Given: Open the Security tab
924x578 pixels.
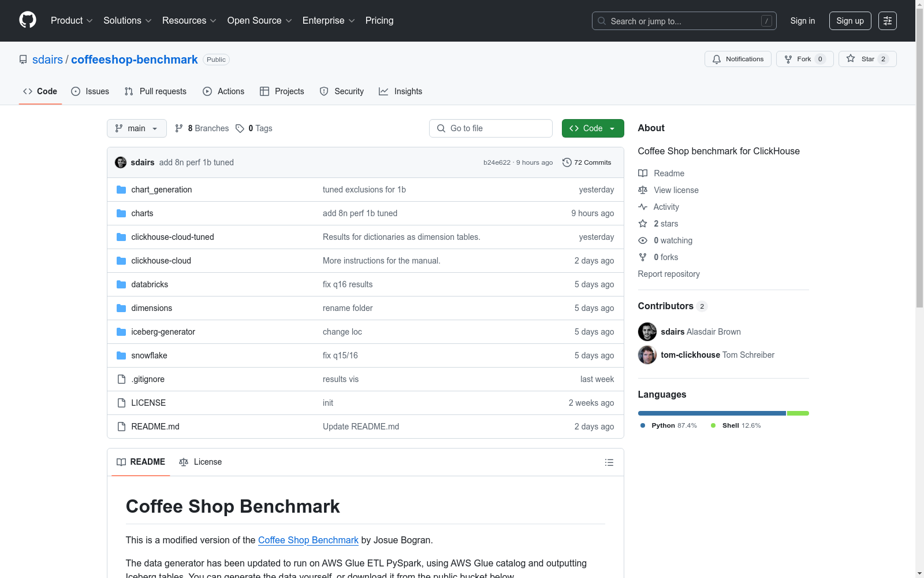Looking at the screenshot, I should click(342, 91).
